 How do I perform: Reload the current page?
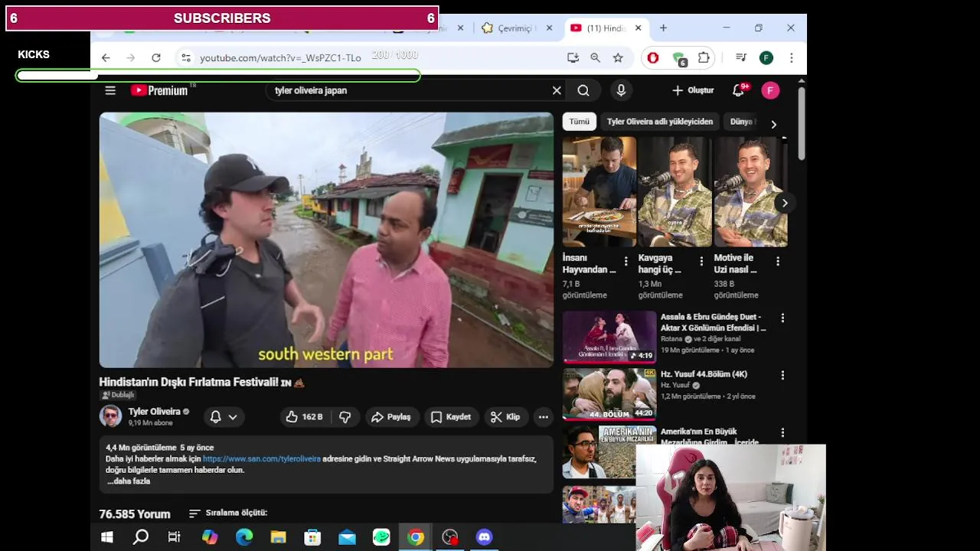tap(156, 57)
